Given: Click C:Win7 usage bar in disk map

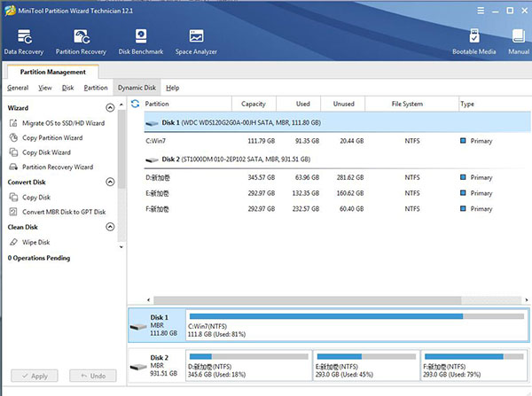Looking at the screenshot, I should [356, 316].
